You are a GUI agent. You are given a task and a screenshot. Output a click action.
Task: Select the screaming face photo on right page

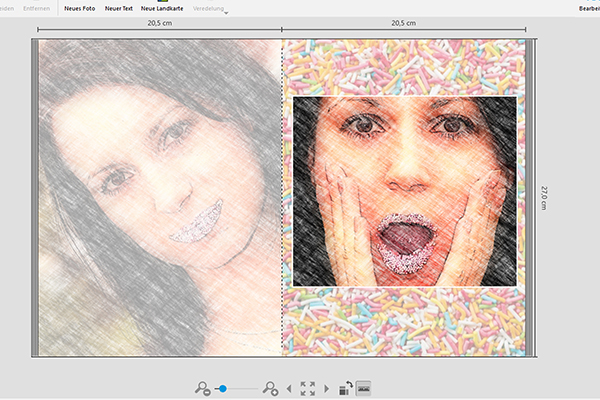click(x=404, y=192)
